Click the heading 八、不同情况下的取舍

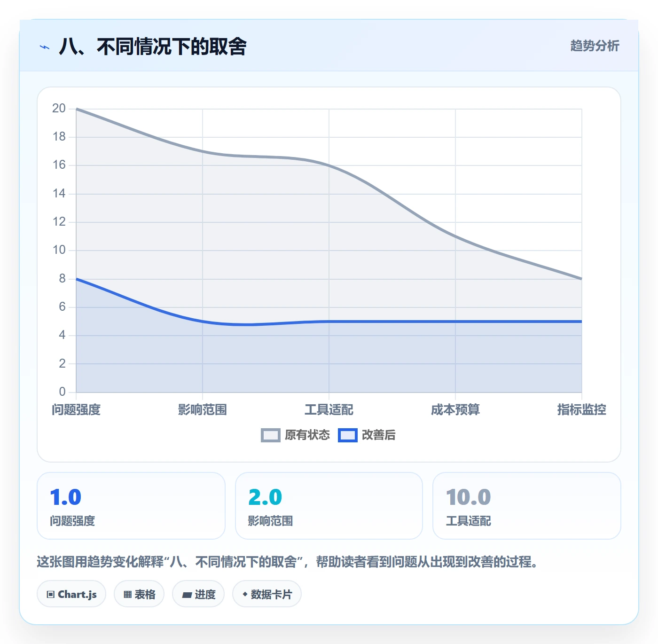(153, 47)
